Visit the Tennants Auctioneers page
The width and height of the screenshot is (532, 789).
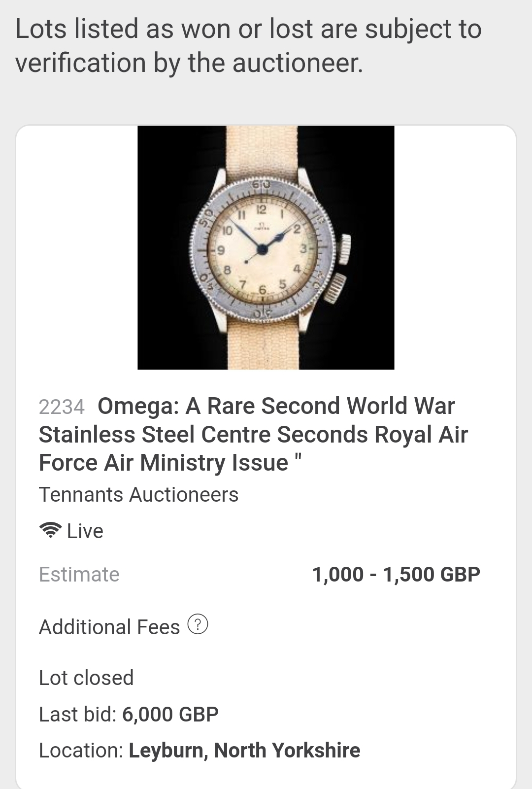(x=138, y=494)
